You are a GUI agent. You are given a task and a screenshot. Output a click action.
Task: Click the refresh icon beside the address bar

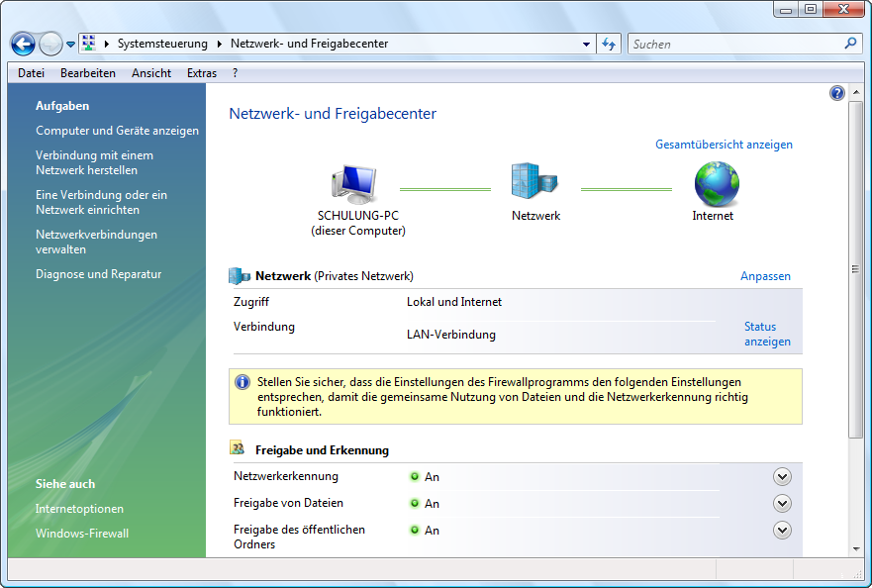click(x=609, y=44)
